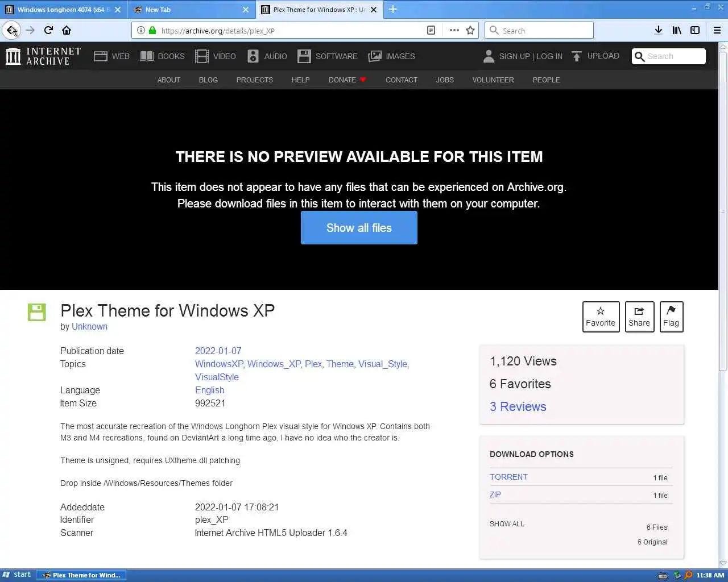Click the page vertical scrollbar thumb
Viewport: 728px width, 582px height.
coord(723,211)
